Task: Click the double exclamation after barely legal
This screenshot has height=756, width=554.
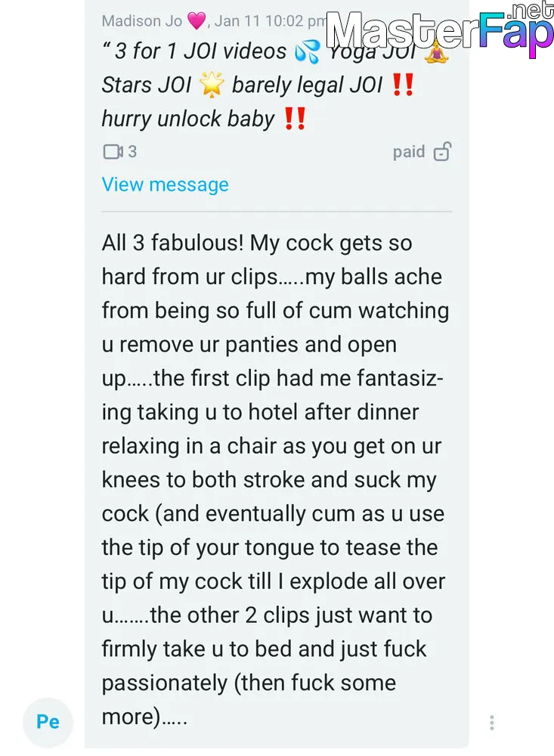Action: [403, 85]
